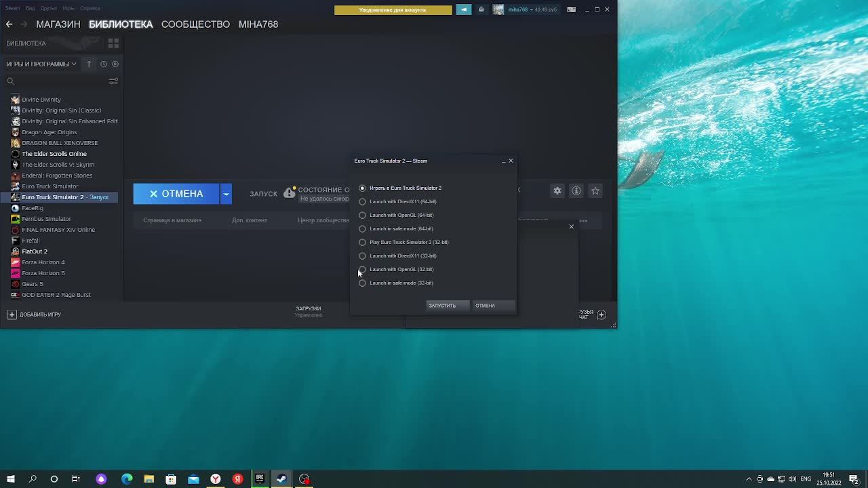Open the МАГАЗИН tab
Image resolution: width=868 pixels, height=488 pixels.
58,24
